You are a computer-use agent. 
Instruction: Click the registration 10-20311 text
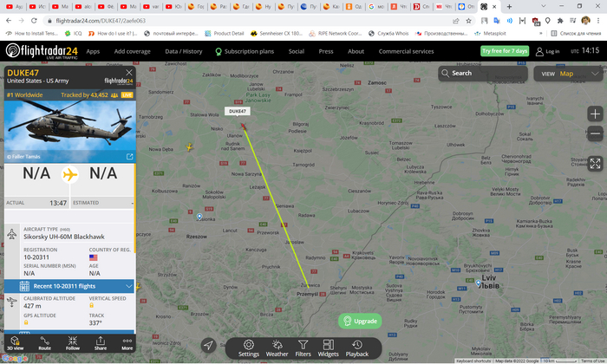pos(36,257)
